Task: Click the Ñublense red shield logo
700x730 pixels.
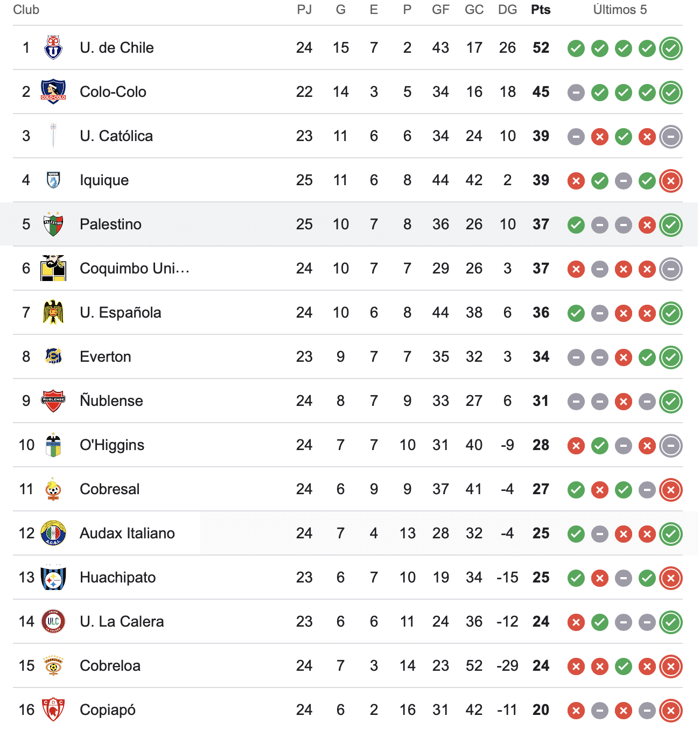Action: click(x=53, y=401)
